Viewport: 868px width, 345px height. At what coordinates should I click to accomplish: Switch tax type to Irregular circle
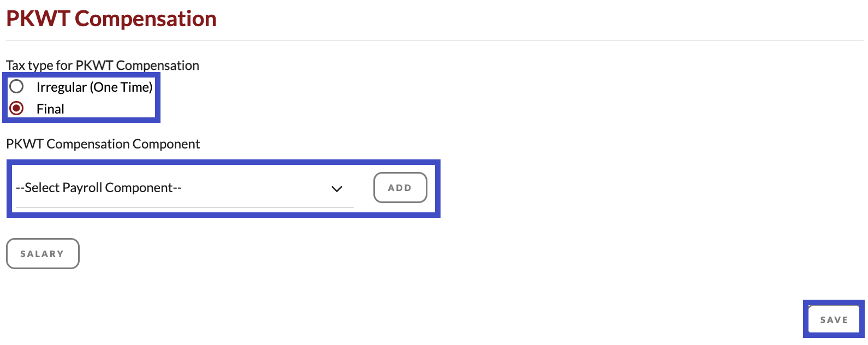pyautogui.click(x=17, y=87)
